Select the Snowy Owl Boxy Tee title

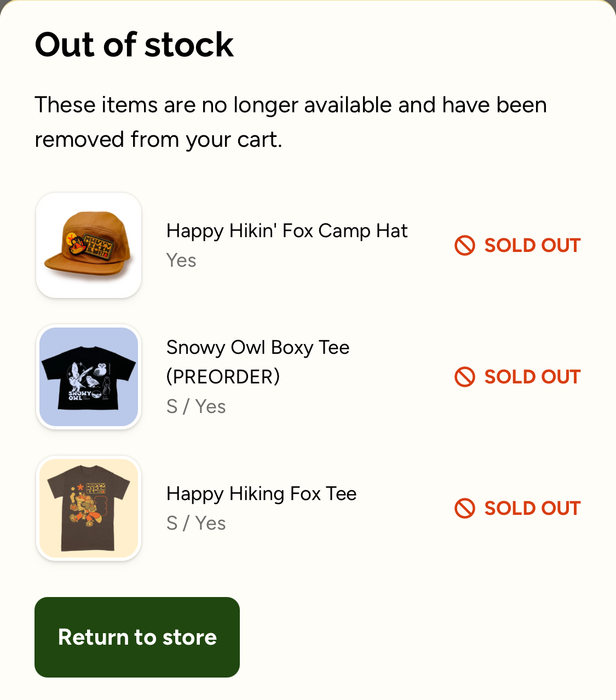[258, 347]
